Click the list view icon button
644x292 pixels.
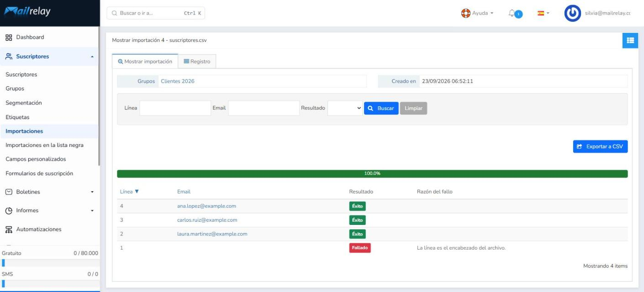point(630,41)
